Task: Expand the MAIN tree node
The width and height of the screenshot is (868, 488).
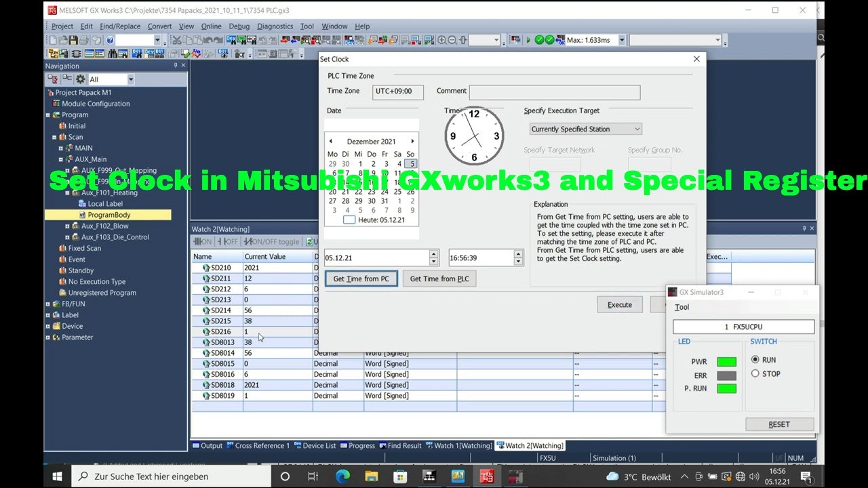Action: pyautogui.click(x=61, y=148)
